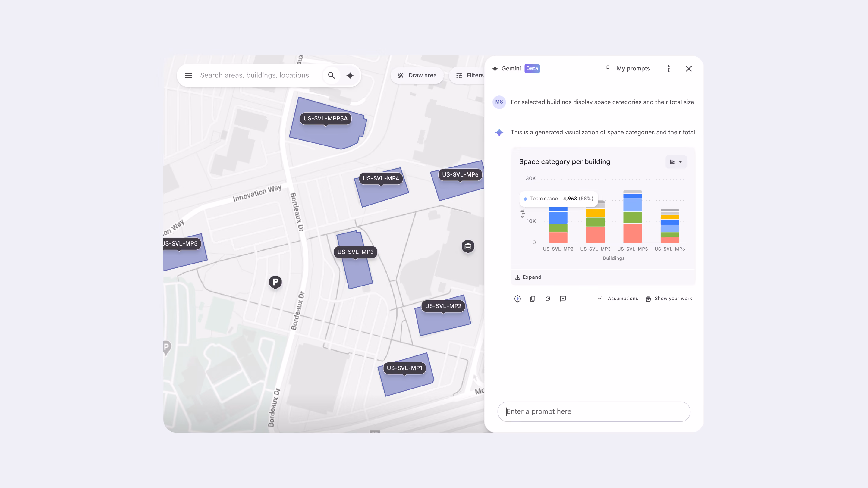Viewport: 868px width, 488px height.
Task: Select the US-SVL-MPPSA building label
Action: 325,119
